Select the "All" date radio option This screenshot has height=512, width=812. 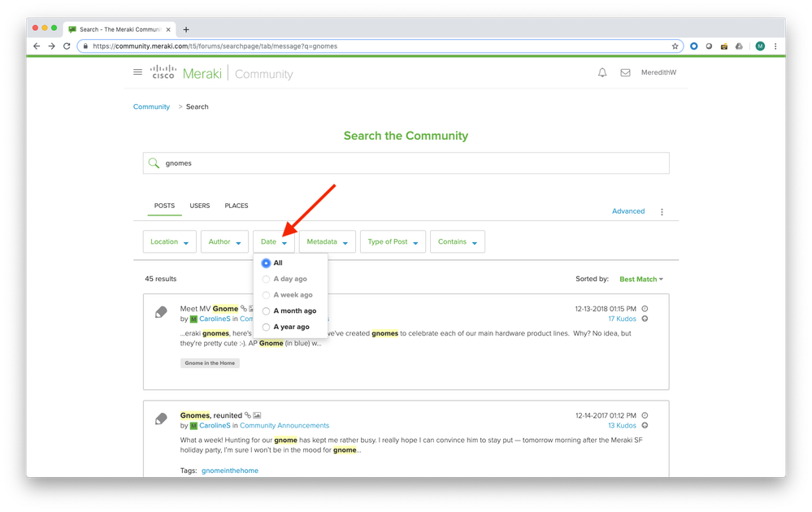tap(267, 263)
